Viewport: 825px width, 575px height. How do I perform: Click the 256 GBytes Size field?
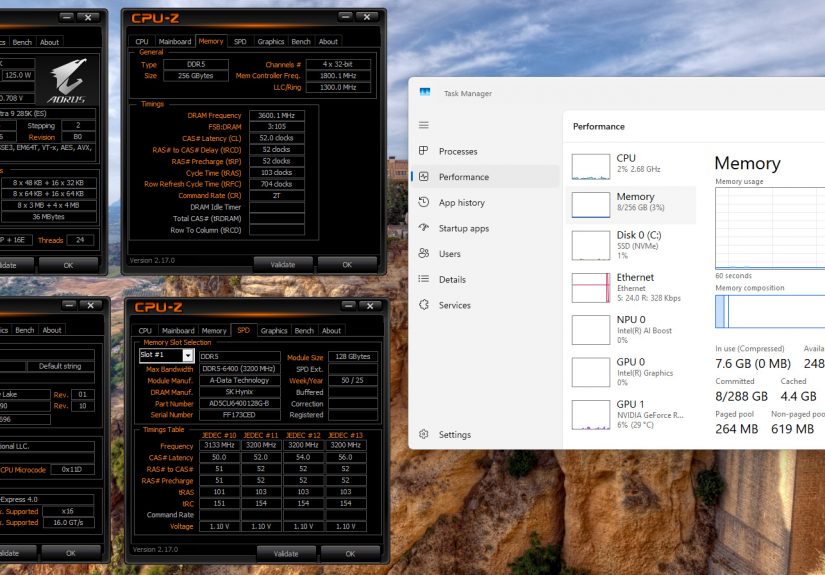[196, 76]
